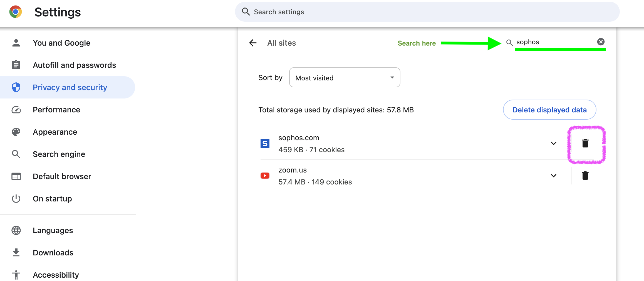644x281 pixels.
Task: Go to Privacy and security section
Action: tap(68, 87)
